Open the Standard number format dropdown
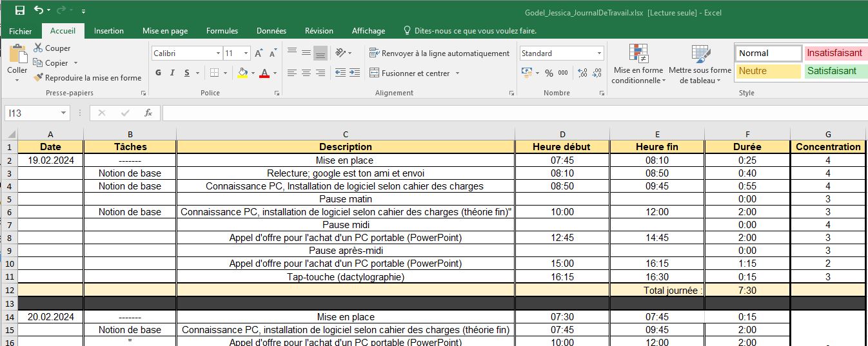This screenshot has width=868, height=346. [x=599, y=53]
